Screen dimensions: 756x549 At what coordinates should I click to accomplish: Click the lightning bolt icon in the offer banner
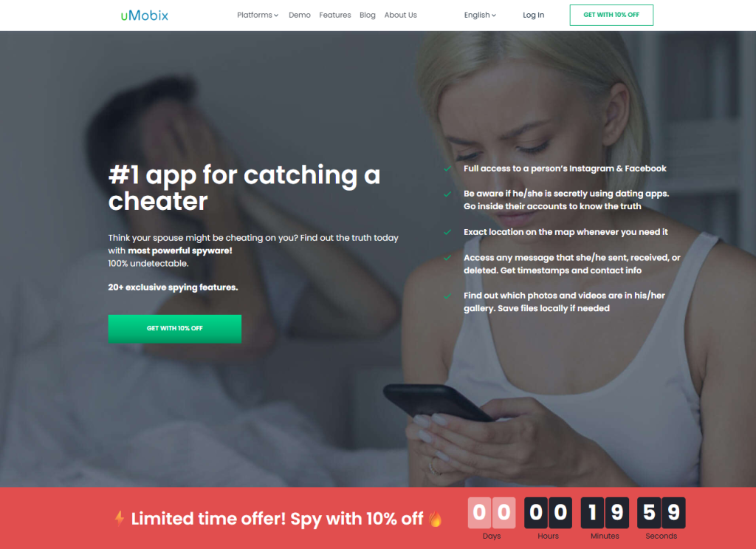point(119,518)
